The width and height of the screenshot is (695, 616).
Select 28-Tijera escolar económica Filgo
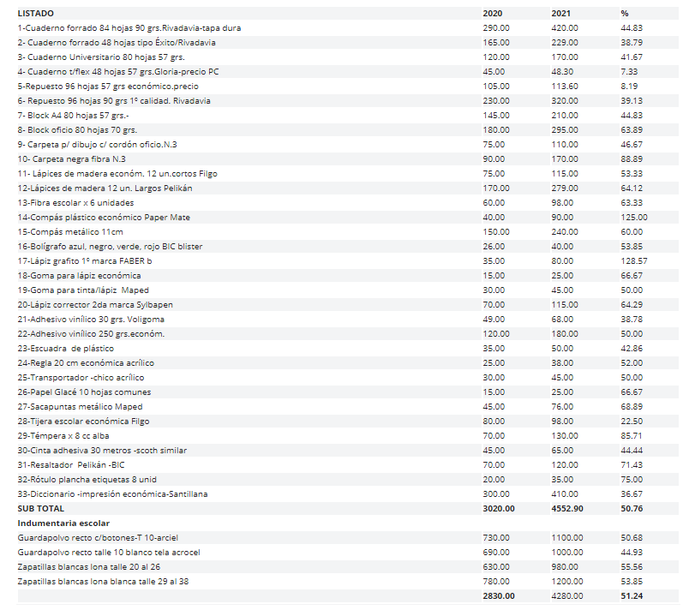[x=348, y=422]
